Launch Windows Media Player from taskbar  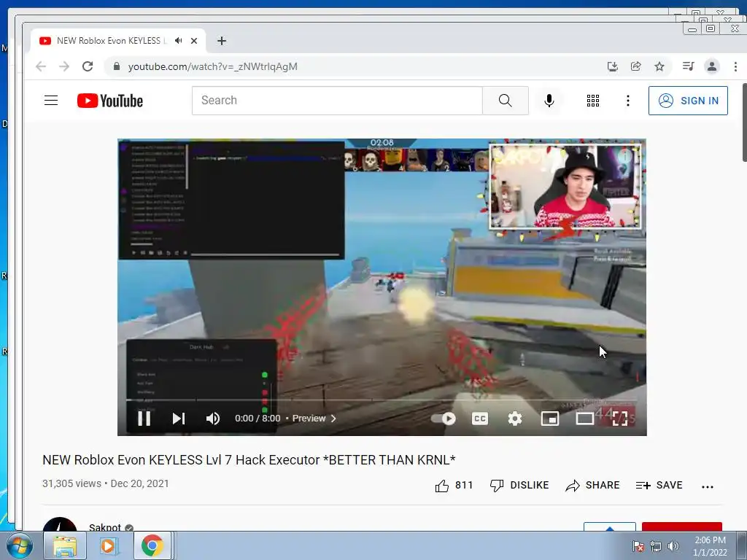[108, 545]
